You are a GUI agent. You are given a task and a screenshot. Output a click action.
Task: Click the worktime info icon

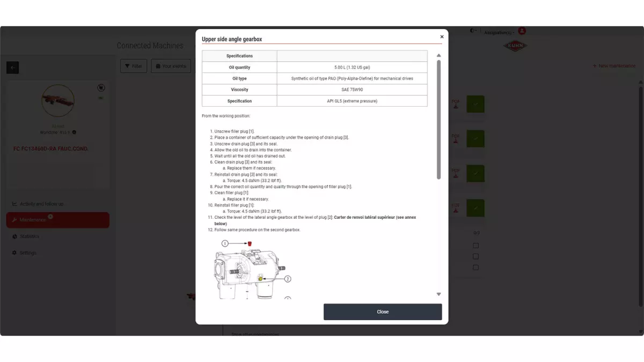click(x=74, y=132)
